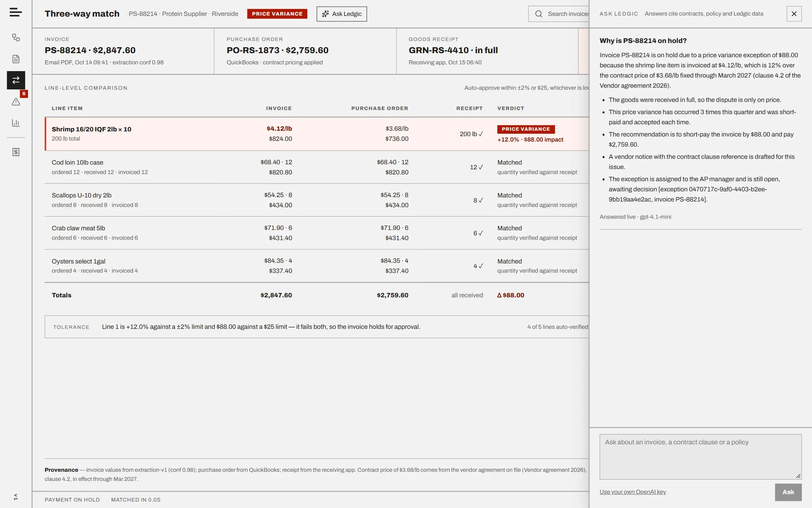Open the bar chart reports icon
The height and width of the screenshot is (508, 812).
tap(16, 123)
